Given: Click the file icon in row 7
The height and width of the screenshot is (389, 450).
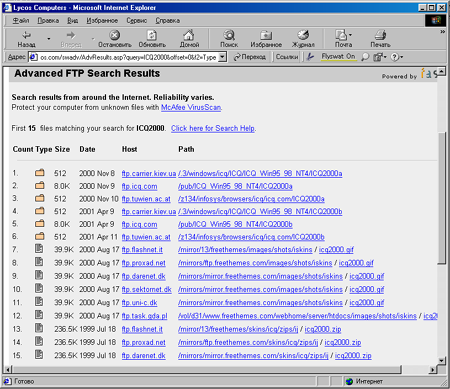Looking at the screenshot, I should point(39,248).
